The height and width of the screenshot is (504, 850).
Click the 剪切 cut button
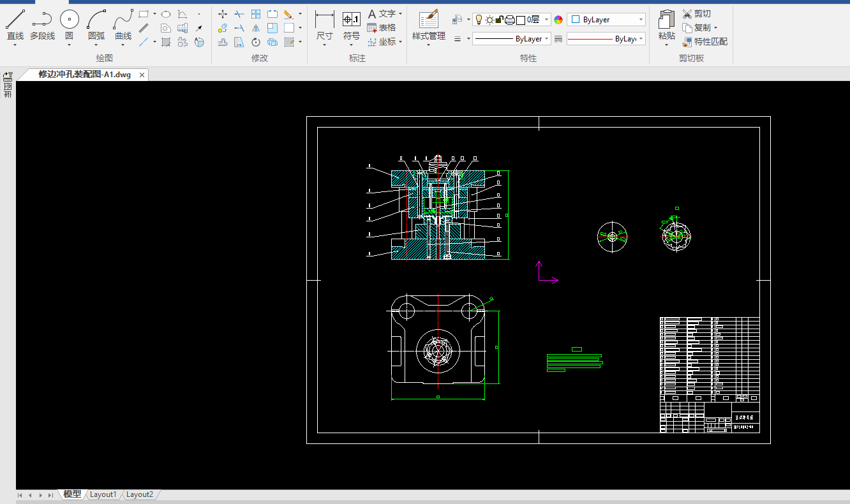pyautogui.click(x=696, y=13)
